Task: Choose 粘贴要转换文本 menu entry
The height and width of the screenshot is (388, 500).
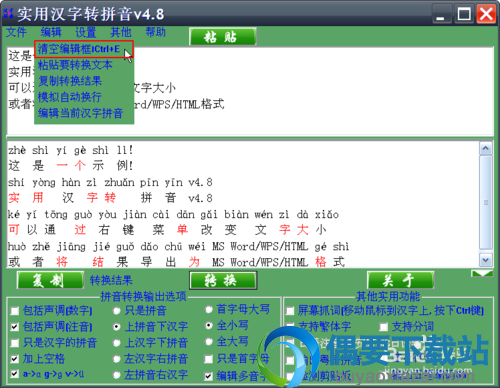Action: click(x=84, y=65)
